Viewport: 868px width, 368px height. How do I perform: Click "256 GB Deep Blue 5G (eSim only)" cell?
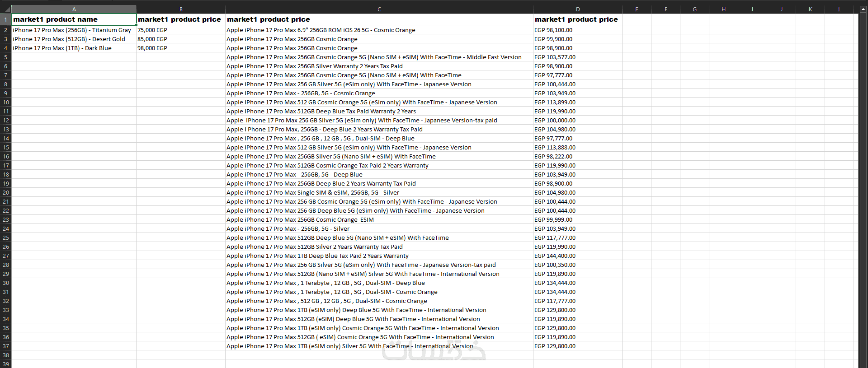click(x=379, y=210)
